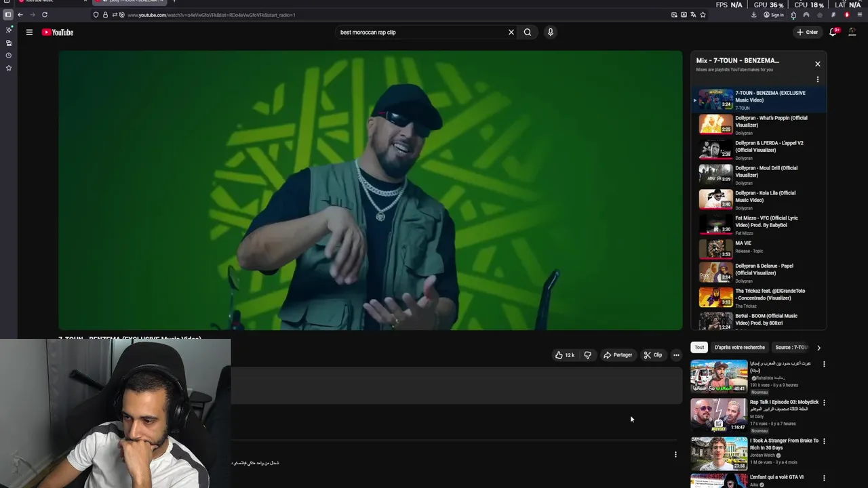Screen dimensions: 868x488
Task: Open the M Daily channel name
Action: pos(757,416)
